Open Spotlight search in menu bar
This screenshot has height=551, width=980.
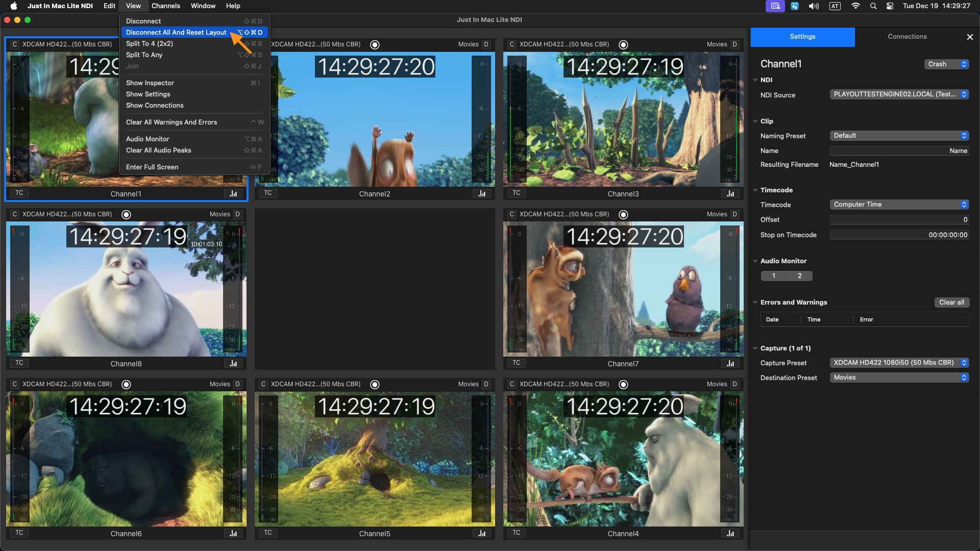click(x=873, y=6)
